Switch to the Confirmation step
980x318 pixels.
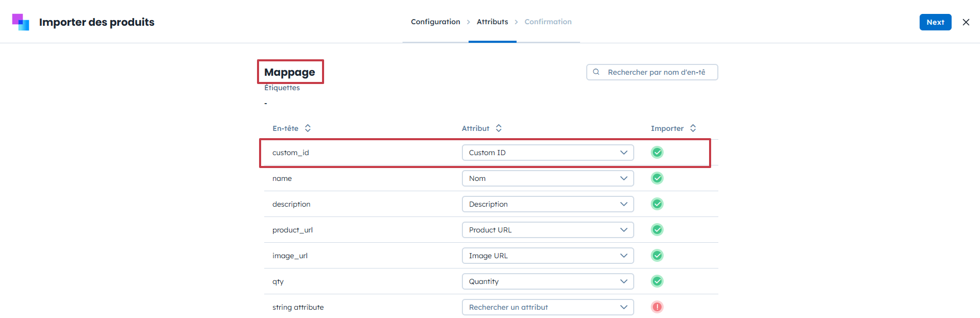(548, 22)
